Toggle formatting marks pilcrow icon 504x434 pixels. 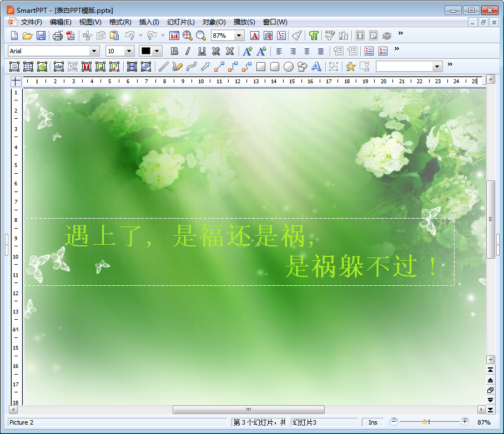click(314, 36)
